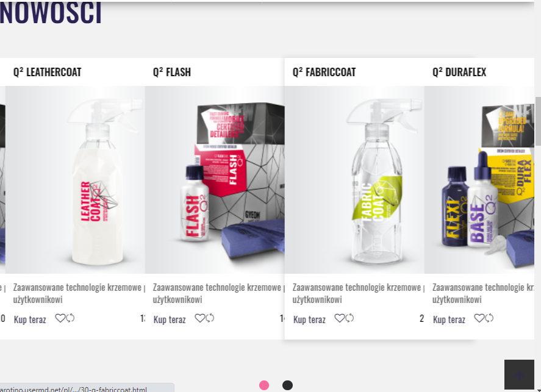This screenshot has width=541, height=392.
Task: Select the pink carousel page dot
Action: 264,385
